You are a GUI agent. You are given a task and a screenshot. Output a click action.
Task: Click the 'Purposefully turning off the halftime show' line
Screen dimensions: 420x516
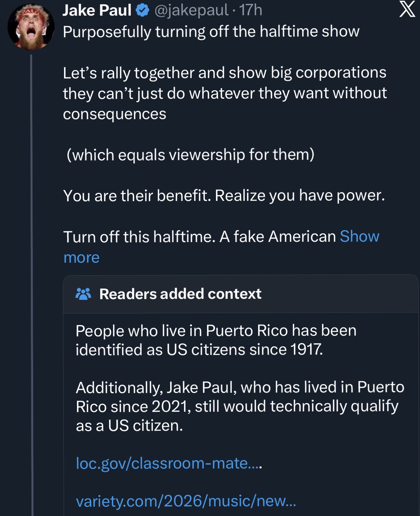coord(211,32)
